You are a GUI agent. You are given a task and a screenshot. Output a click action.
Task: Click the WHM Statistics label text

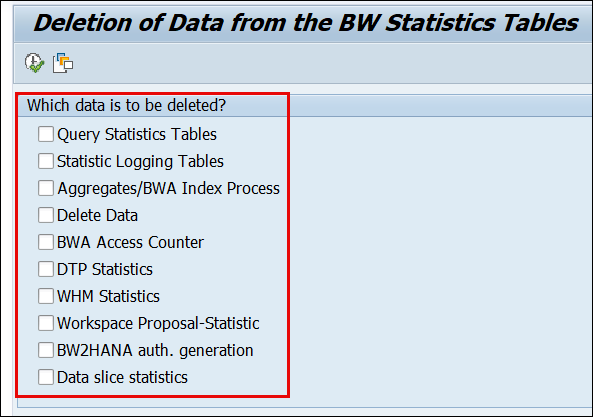click(x=108, y=296)
